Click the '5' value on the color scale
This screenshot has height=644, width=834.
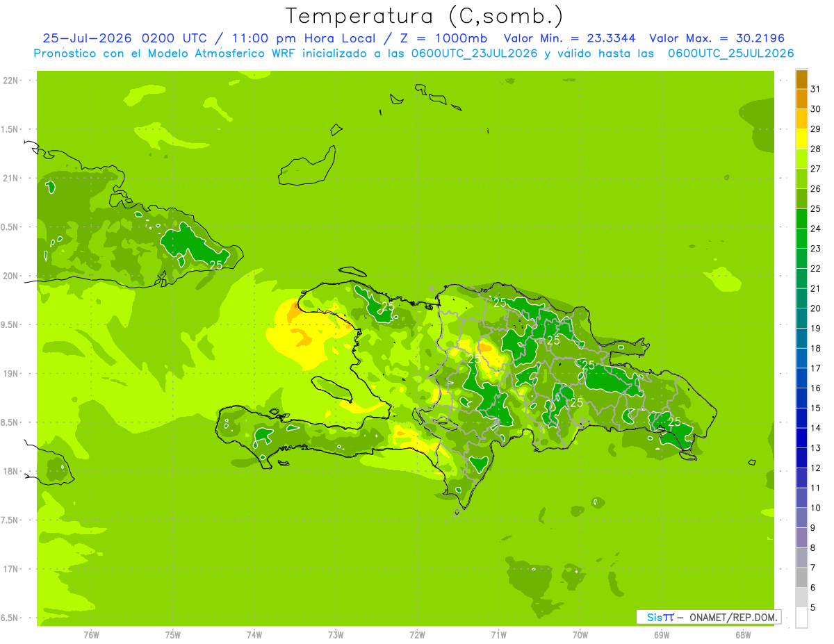tap(813, 607)
